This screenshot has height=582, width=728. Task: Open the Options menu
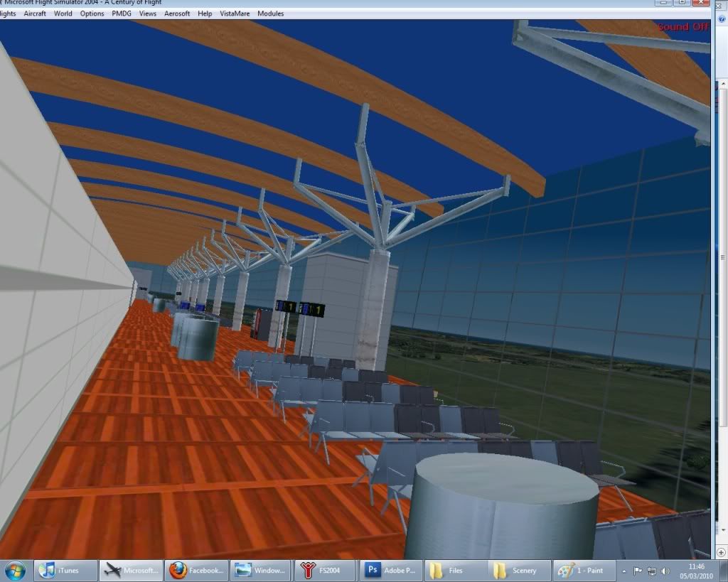pos(92,14)
